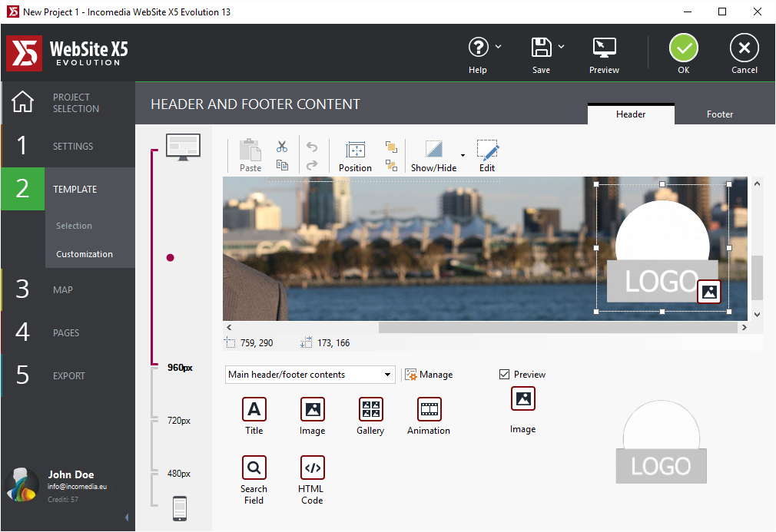Click the Edit pencil icon

[487, 156]
